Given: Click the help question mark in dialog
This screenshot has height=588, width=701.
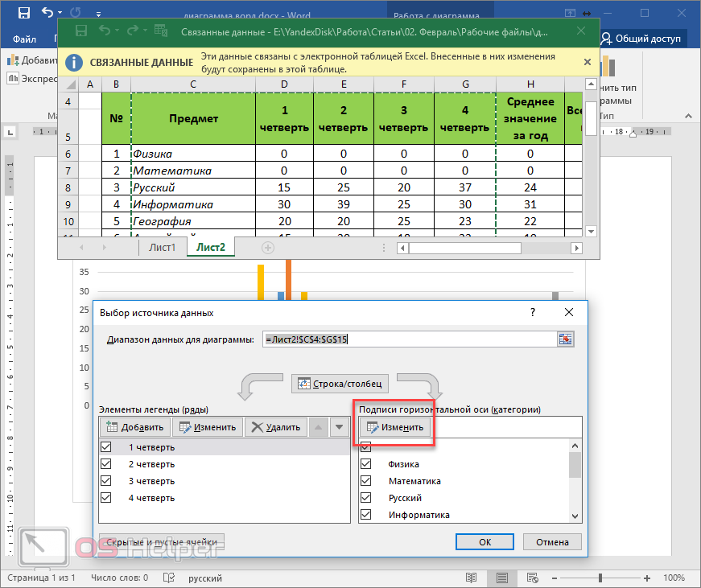Looking at the screenshot, I should pyautogui.click(x=532, y=312).
